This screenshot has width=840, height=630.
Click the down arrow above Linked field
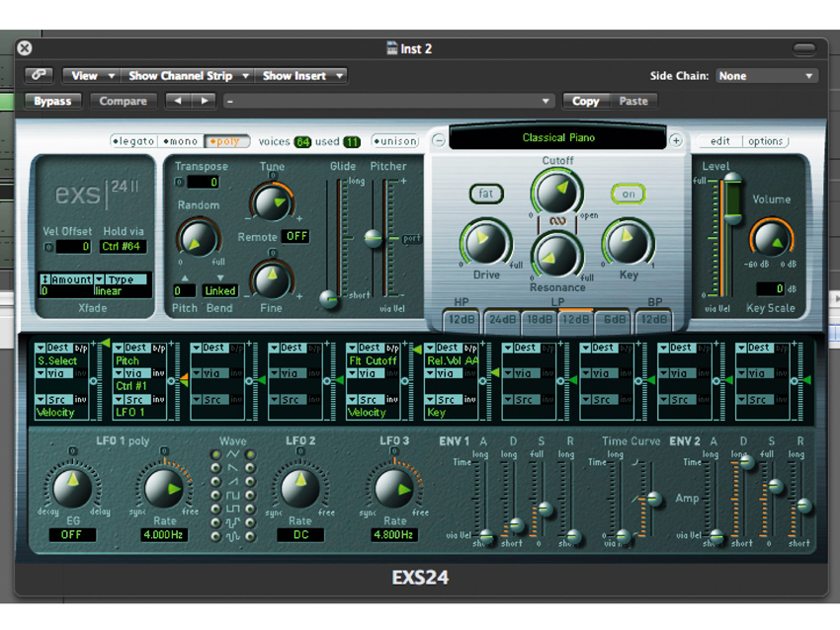[220, 277]
